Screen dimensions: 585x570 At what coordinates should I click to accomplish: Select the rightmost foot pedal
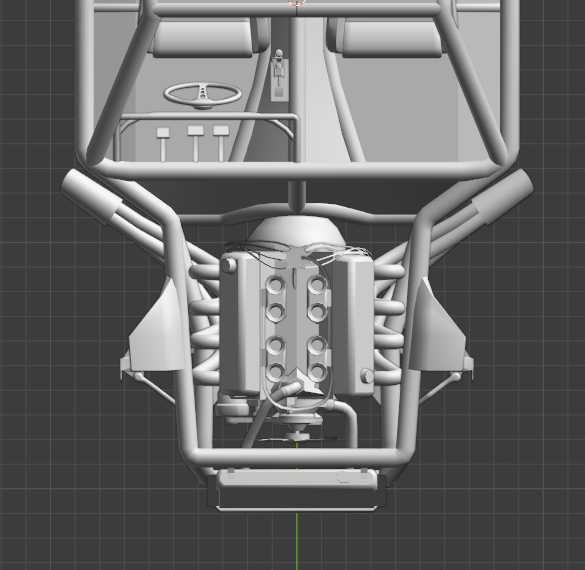(221, 143)
